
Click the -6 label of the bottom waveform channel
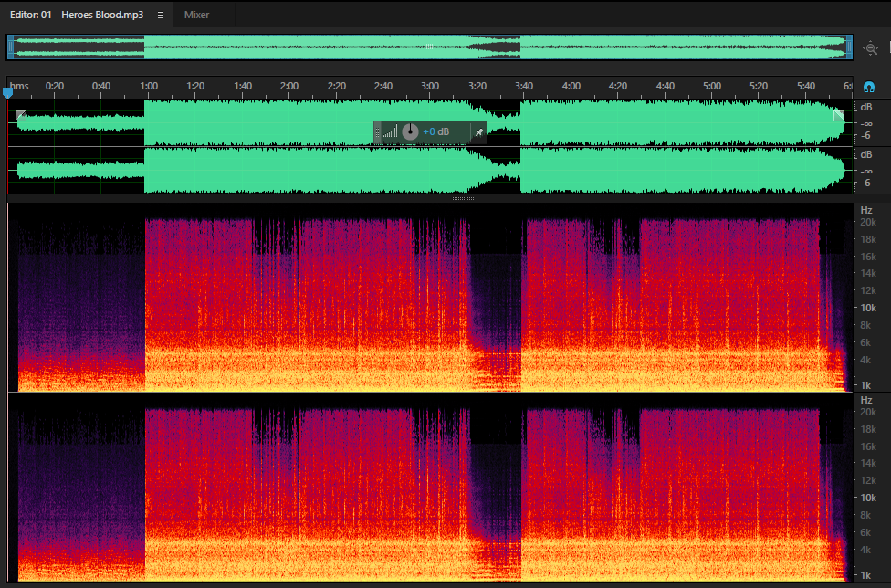[865, 183]
